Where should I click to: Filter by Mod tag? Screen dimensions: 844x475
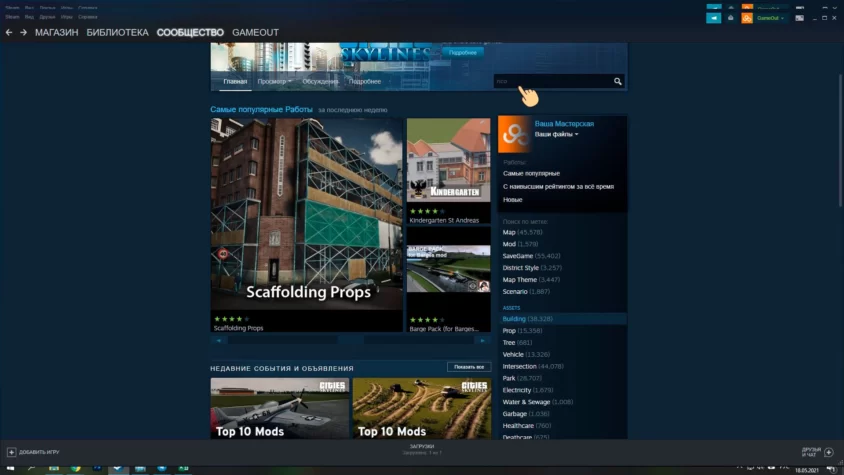tap(520, 244)
